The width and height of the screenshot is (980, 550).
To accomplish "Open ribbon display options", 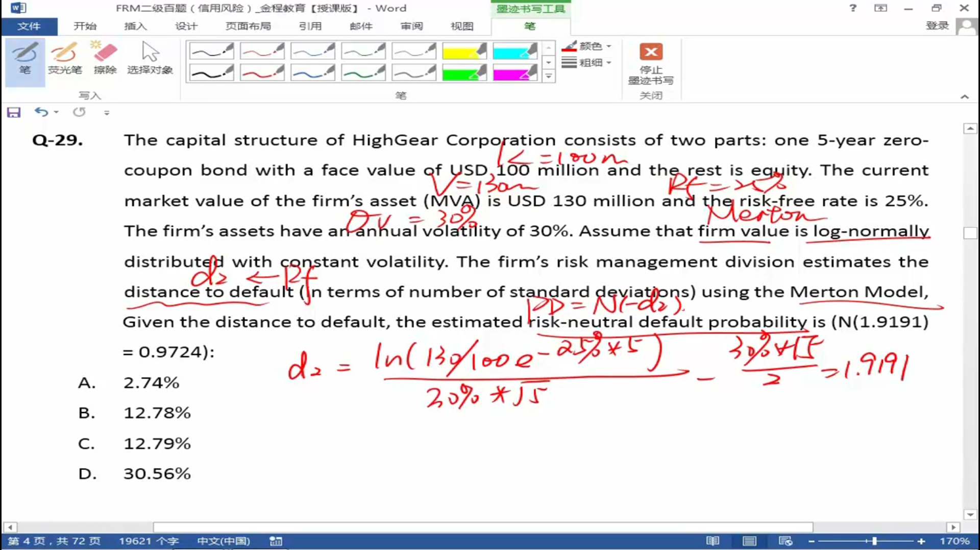I will (x=880, y=8).
